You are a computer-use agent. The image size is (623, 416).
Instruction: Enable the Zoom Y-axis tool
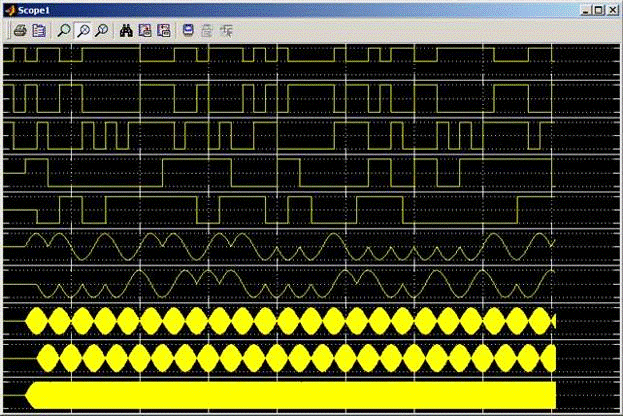click(x=102, y=30)
